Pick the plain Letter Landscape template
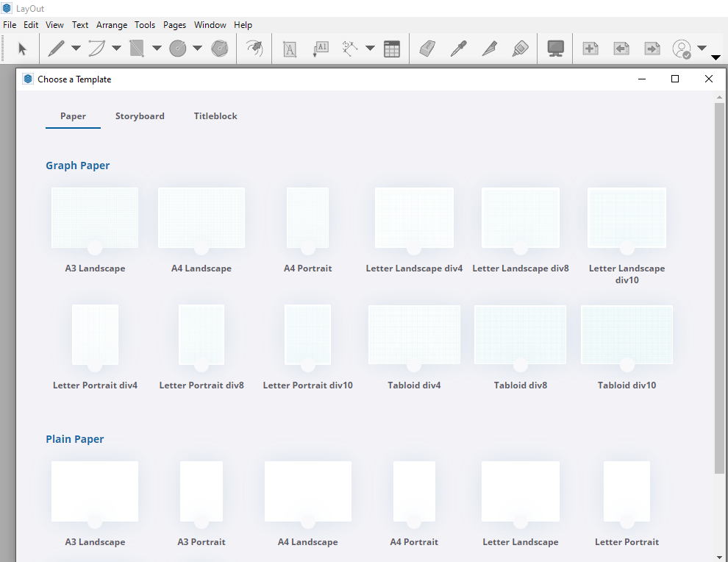 520,491
